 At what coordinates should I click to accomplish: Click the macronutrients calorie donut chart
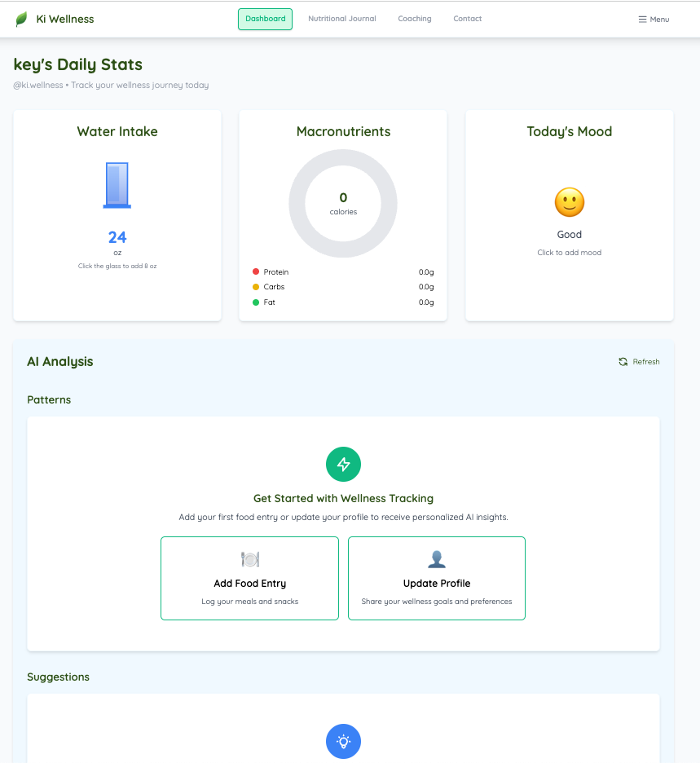(x=343, y=204)
